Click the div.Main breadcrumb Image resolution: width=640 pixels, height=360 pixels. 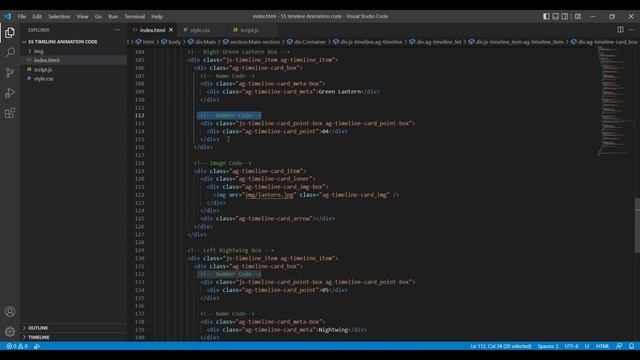[205, 42]
